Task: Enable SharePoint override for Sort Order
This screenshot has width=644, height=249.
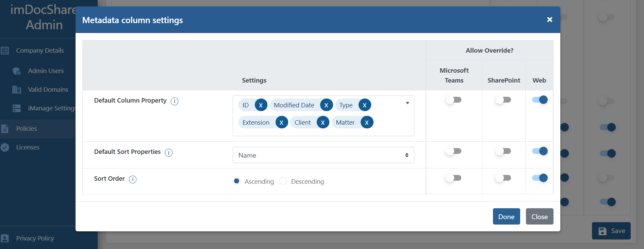Action: (503, 178)
